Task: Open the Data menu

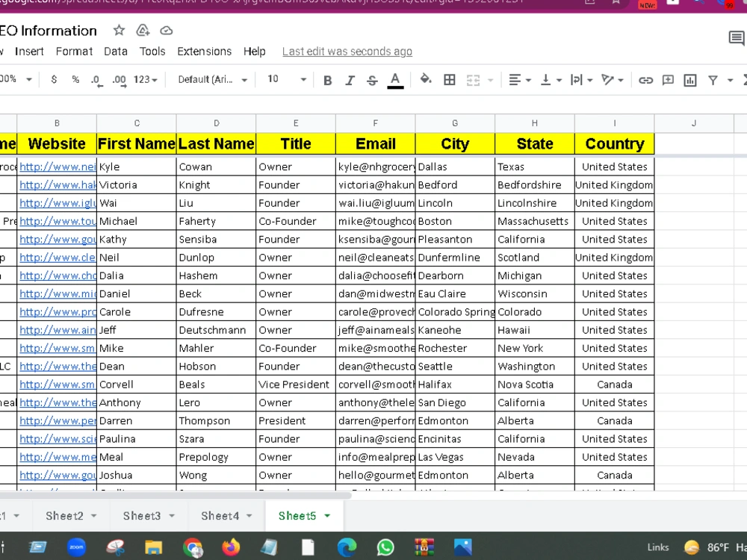Action: (x=116, y=52)
